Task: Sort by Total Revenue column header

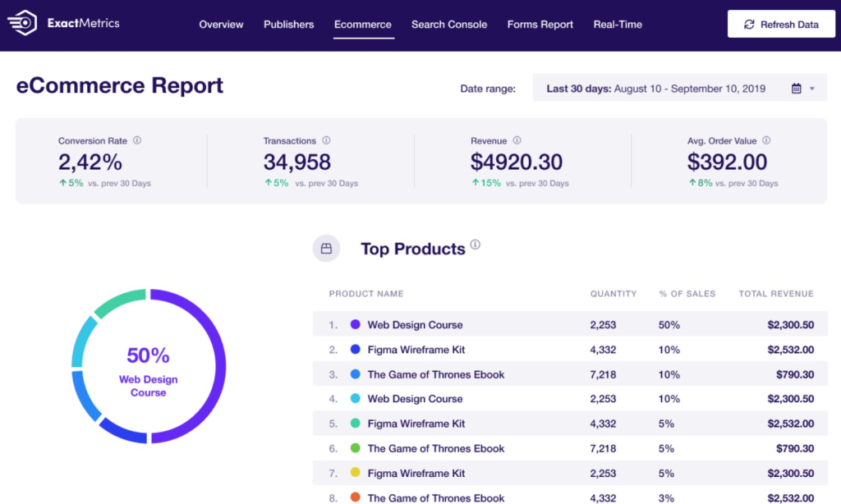Action: coord(775,294)
